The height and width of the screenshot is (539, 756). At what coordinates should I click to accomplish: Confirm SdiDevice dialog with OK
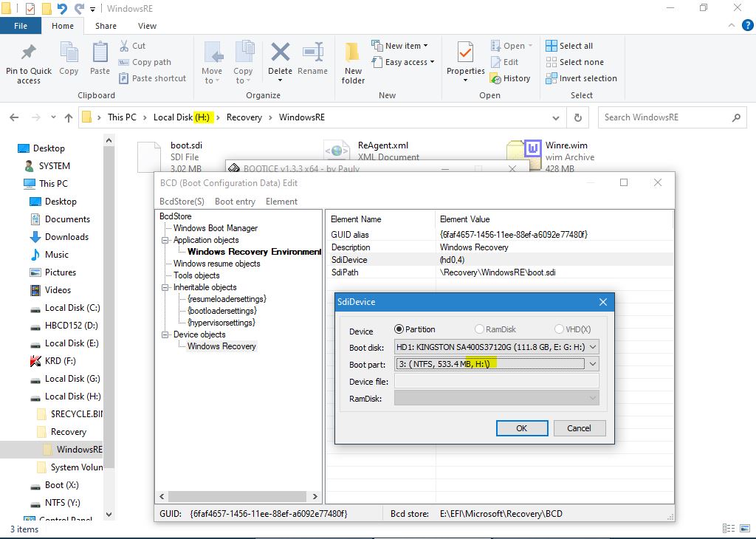(521, 428)
